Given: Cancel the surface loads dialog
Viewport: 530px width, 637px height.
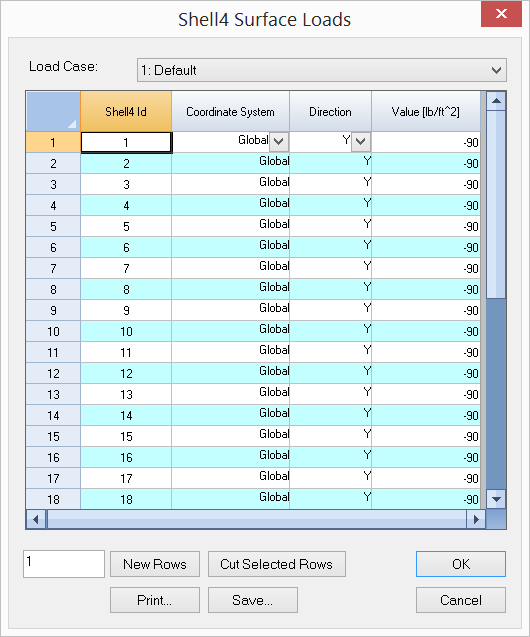Looking at the screenshot, I should click(x=461, y=600).
